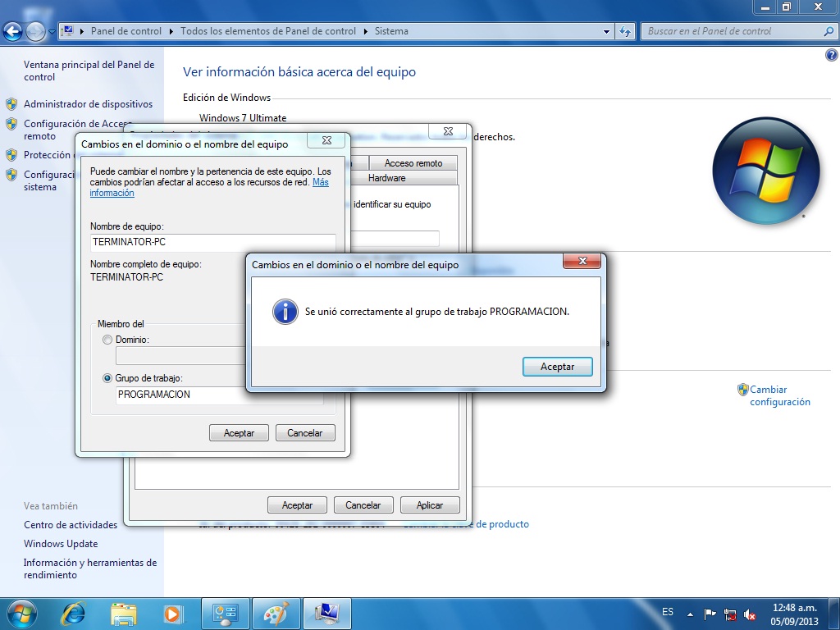This screenshot has height=630, width=840.
Task: Click Aceptar in the PROGRAMACION confirmation dialog
Action: tap(557, 367)
